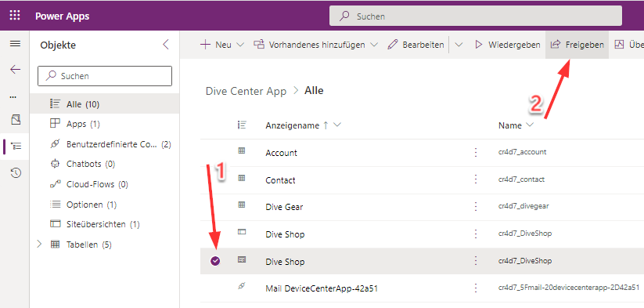Open the Vorhandenes hinzufügen dropdown chevron

click(374, 45)
